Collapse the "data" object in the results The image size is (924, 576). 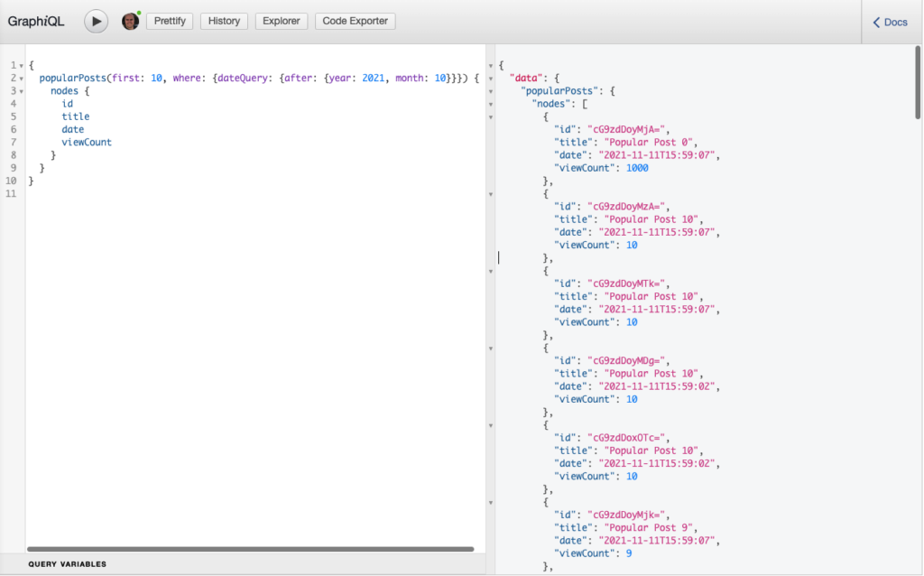tap(490, 79)
